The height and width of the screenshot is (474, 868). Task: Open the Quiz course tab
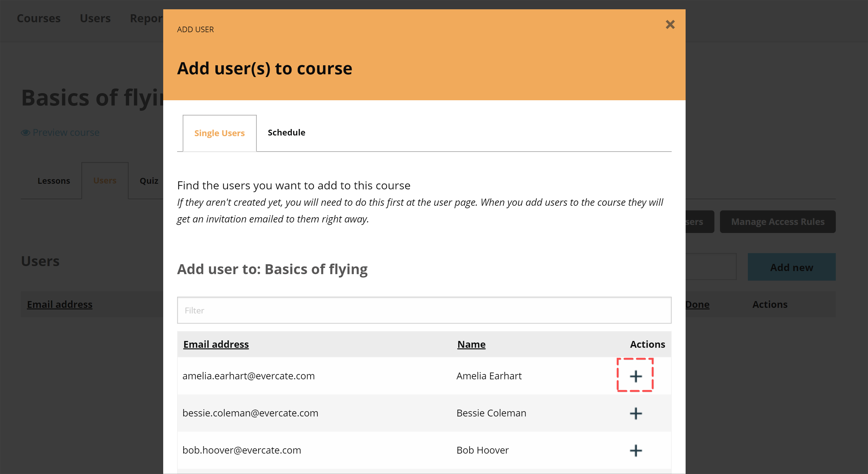click(149, 181)
